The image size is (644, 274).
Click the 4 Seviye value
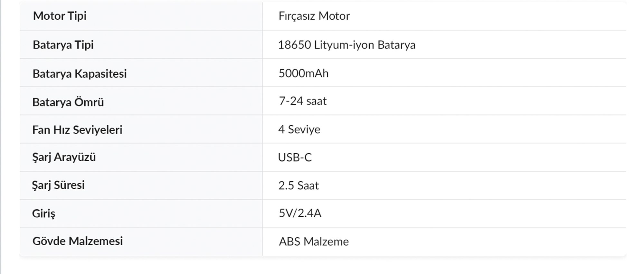tap(299, 129)
